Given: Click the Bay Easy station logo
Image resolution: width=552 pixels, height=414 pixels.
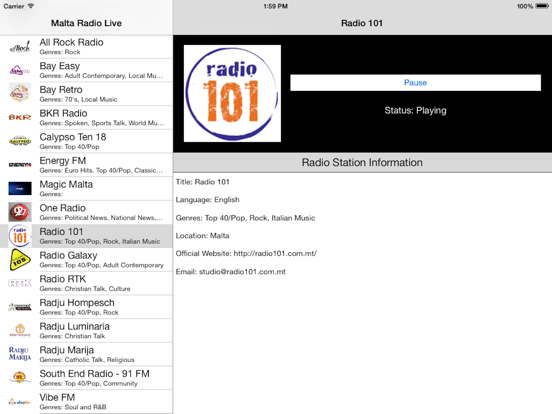Looking at the screenshot, I should (x=20, y=70).
